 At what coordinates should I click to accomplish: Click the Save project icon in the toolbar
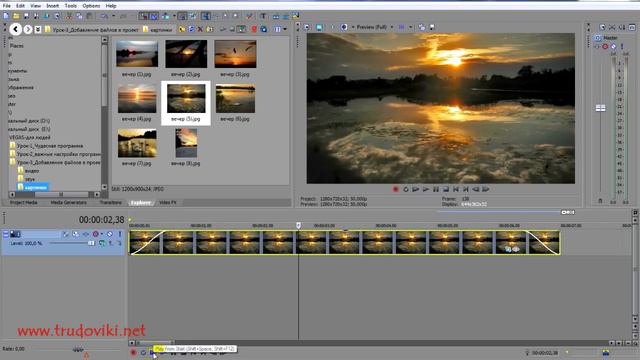26,16
